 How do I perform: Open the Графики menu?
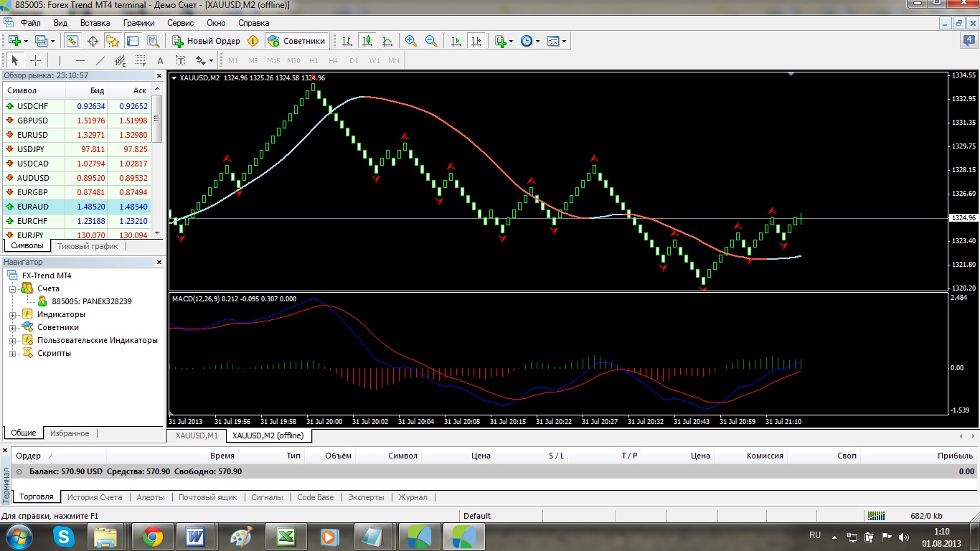[x=138, y=22]
